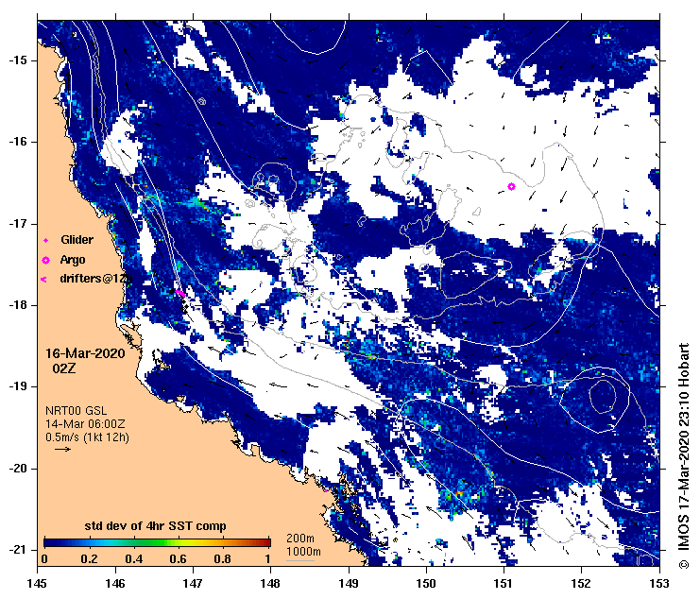Click the '0.6' color bar tick label

click(x=179, y=558)
